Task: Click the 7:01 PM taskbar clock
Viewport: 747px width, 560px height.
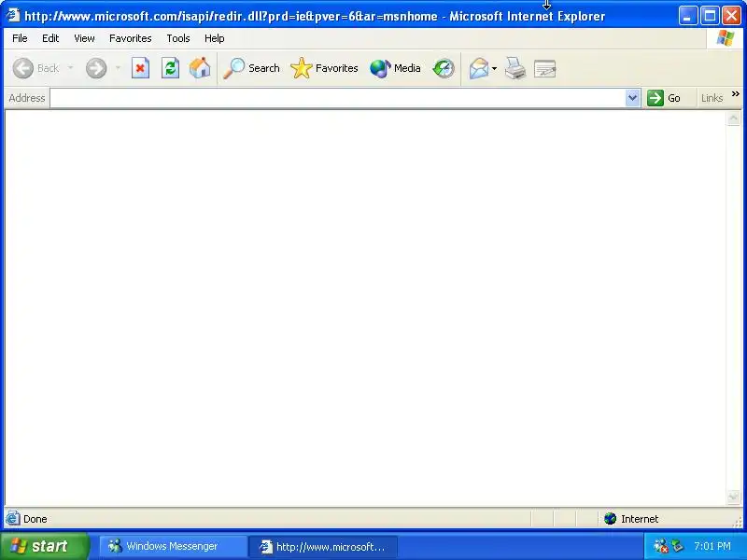Action: click(x=712, y=546)
